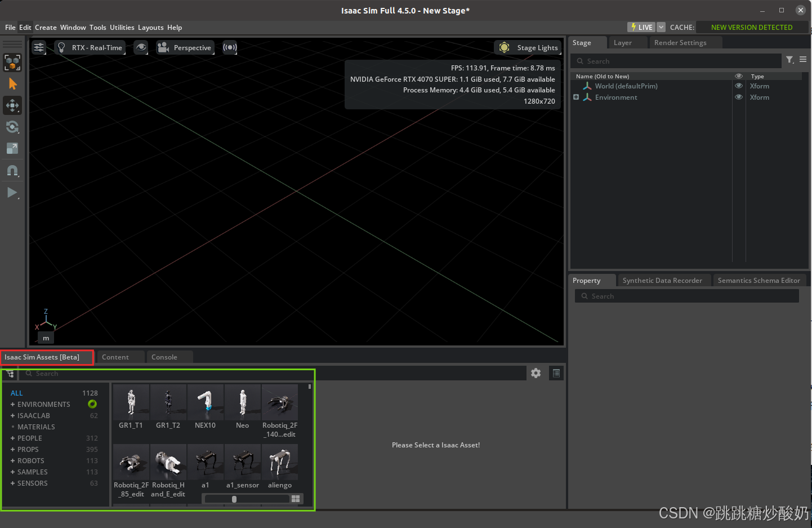Open asset browser settings gear
This screenshot has width=812, height=528.
[536, 373]
